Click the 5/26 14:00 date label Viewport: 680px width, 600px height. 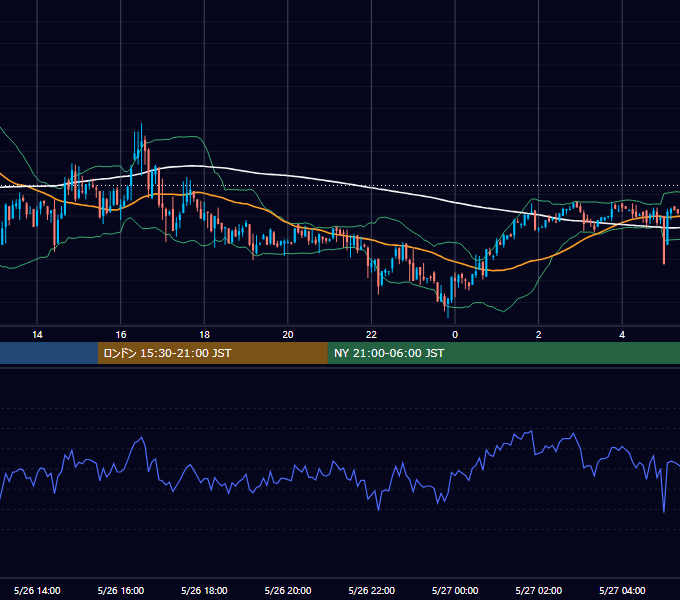(37, 590)
